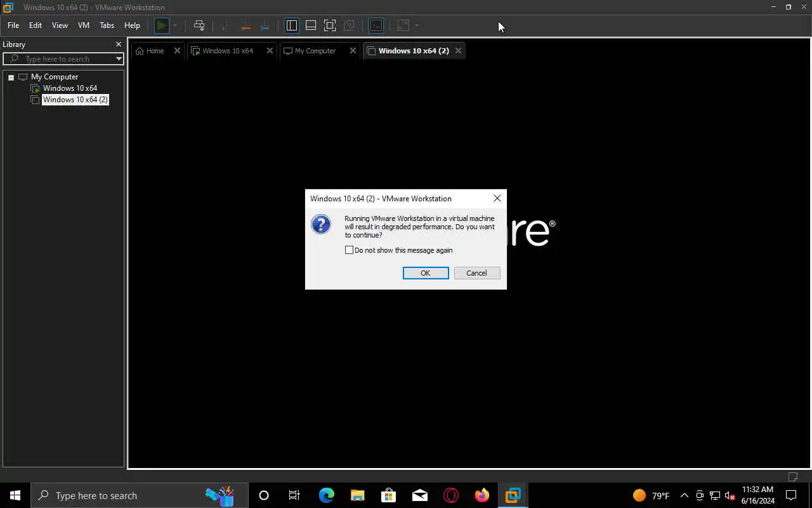Check Do not show this message again
This screenshot has height=508, width=812.
pyautogui.click(x=349, y=250)
